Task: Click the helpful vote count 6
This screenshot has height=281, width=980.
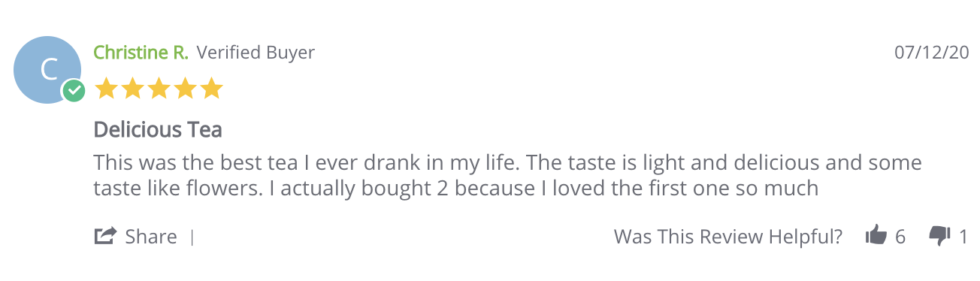Action: click(x=900, y=237)
